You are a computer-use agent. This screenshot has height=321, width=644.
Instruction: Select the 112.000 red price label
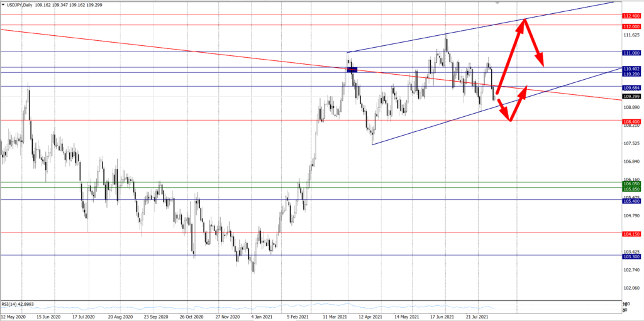[x=631, y=26]
